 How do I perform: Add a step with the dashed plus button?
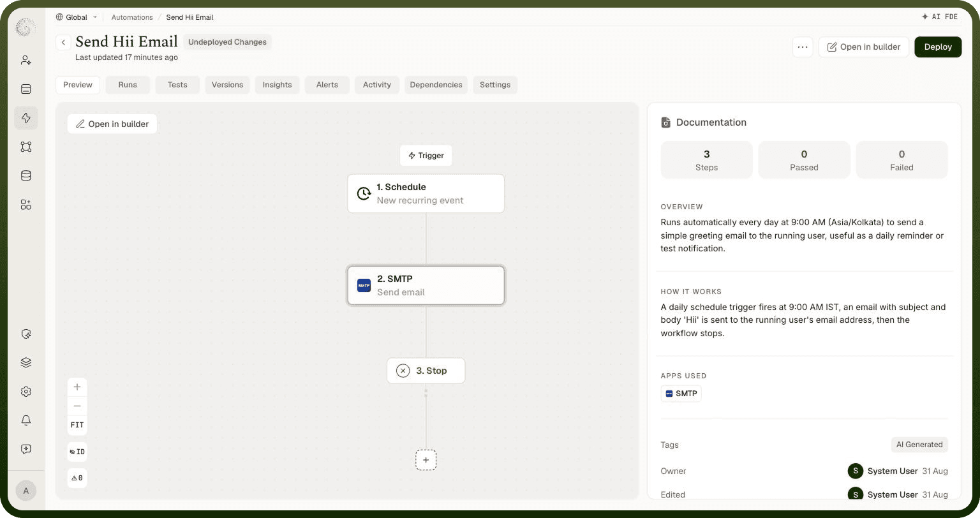pyautogui.click(x=426, y=460)
